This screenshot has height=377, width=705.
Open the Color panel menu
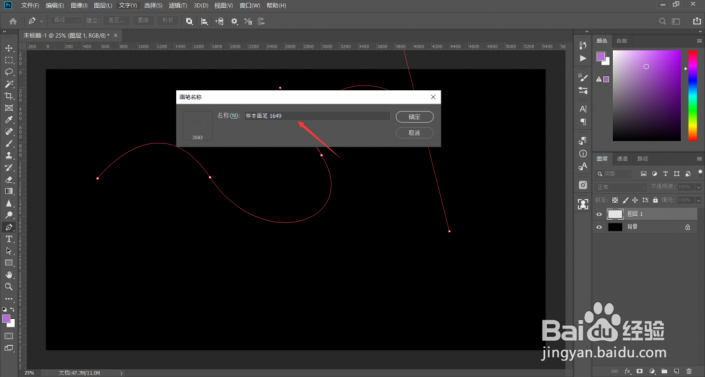click(x=699, y=41)
